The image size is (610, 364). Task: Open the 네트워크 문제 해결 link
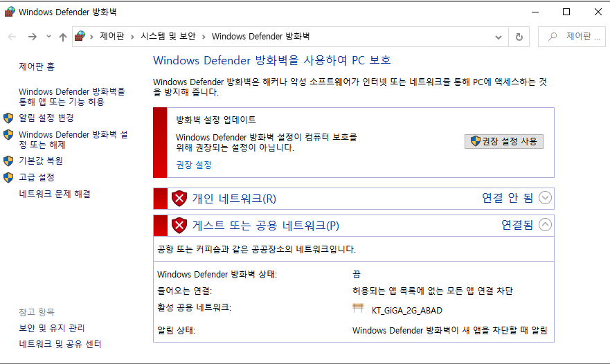click(x=55, y=194)
